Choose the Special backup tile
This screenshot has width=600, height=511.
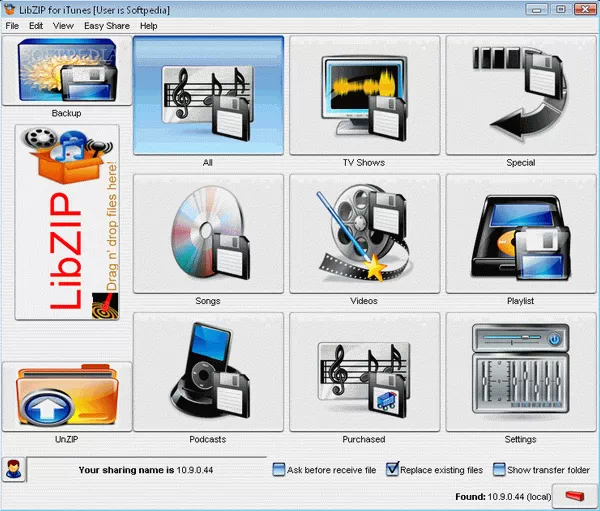click(x=521, y=95)
